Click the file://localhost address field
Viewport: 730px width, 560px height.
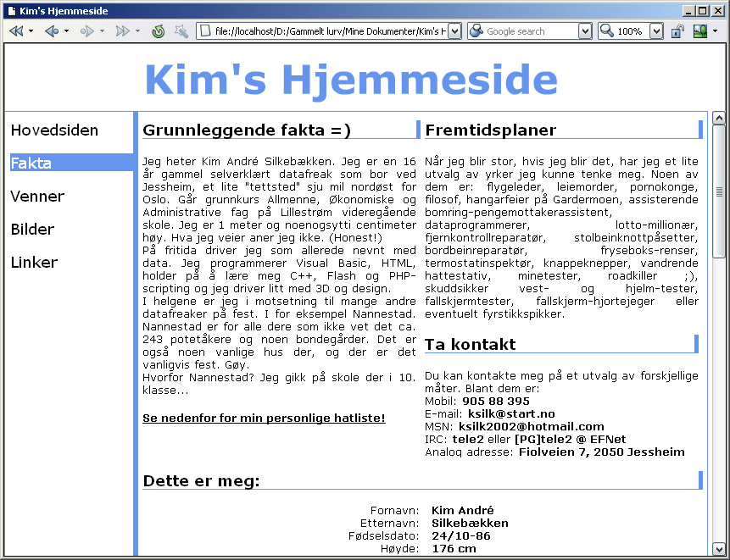point(330,31)
